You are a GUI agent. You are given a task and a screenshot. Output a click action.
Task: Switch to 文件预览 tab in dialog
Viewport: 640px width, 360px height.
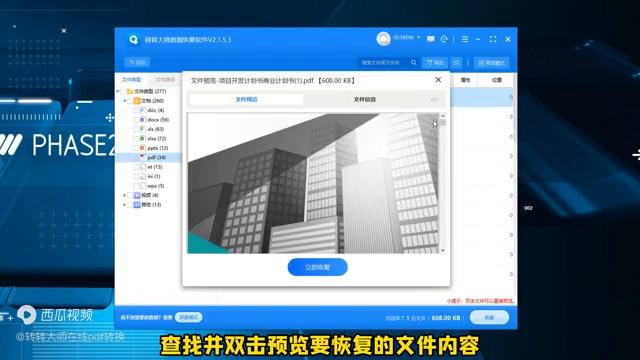[x=247, y=99]
